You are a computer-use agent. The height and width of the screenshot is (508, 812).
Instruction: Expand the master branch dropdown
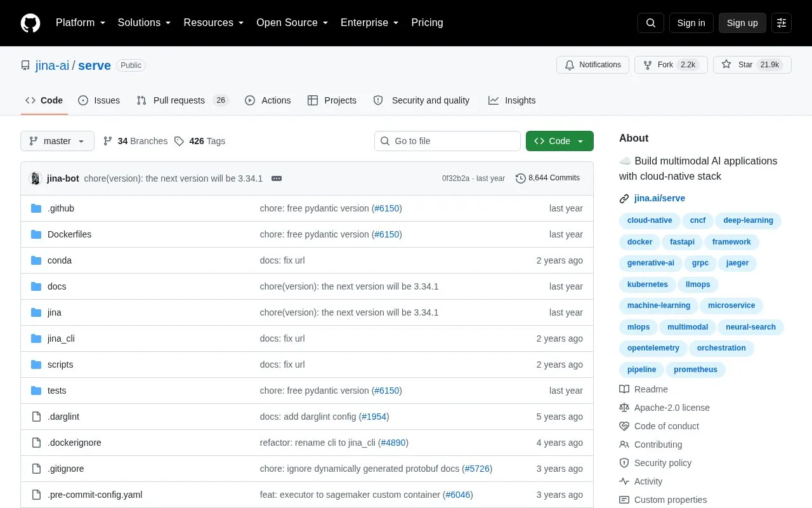57,141
